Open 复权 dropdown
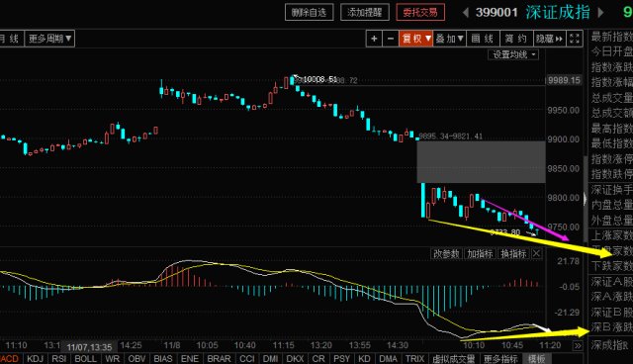 coord(415,39)
